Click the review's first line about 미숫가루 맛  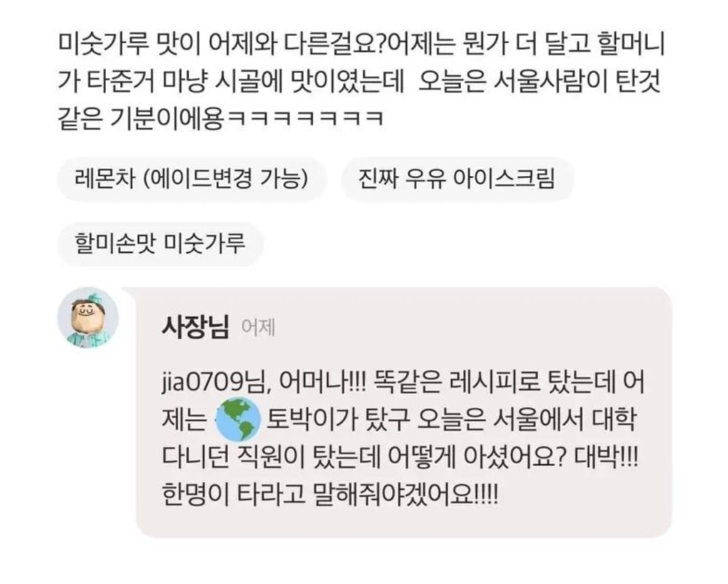tap(361, 44)
